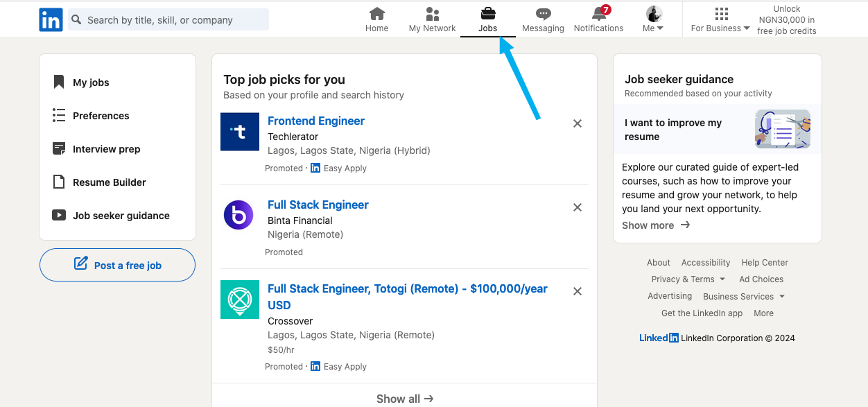Viewport: 868px width, 407px height.
Task: Click Crossover company name text
Action: coord(290,321)
